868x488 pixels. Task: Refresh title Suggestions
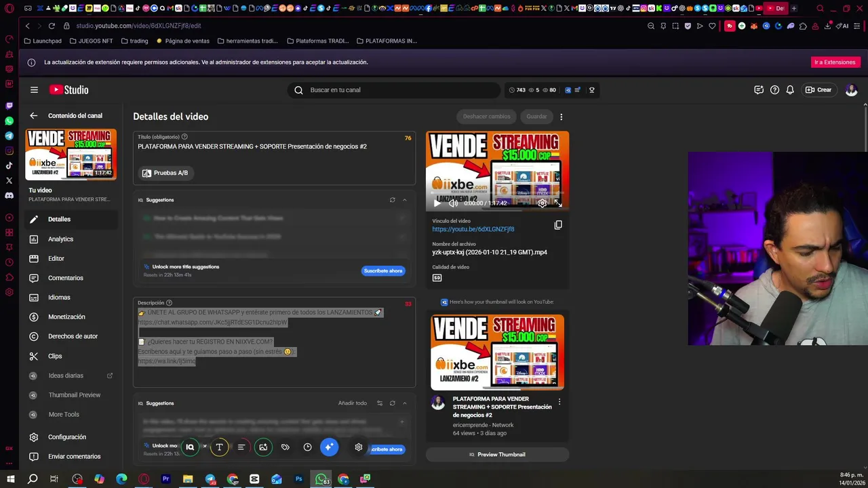click(392, 200)
